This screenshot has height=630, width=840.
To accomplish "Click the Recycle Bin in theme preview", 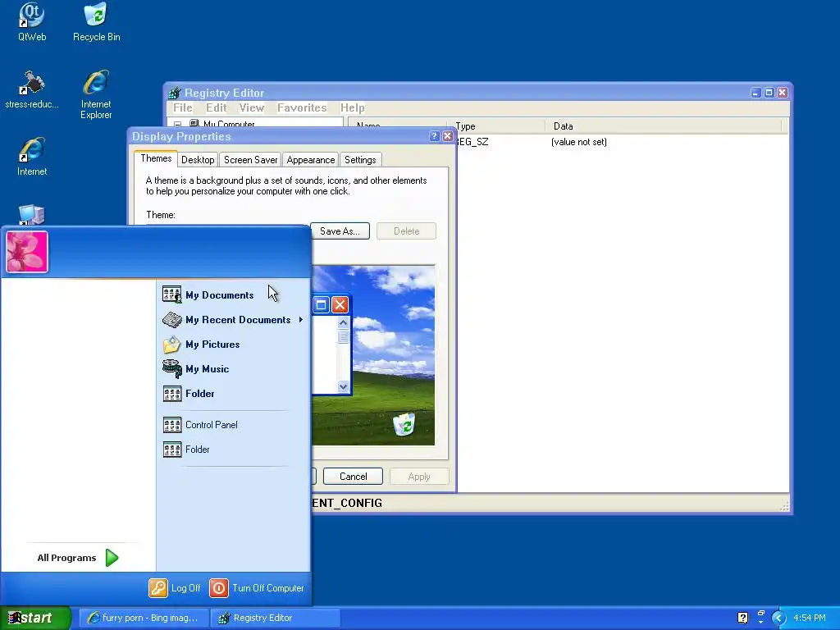I will tap(404, 424).
